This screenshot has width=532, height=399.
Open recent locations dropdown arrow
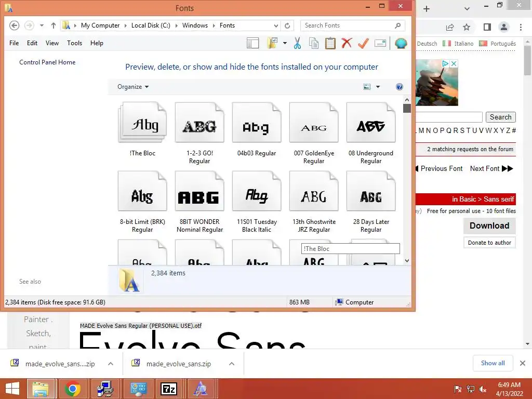(42, 25)
